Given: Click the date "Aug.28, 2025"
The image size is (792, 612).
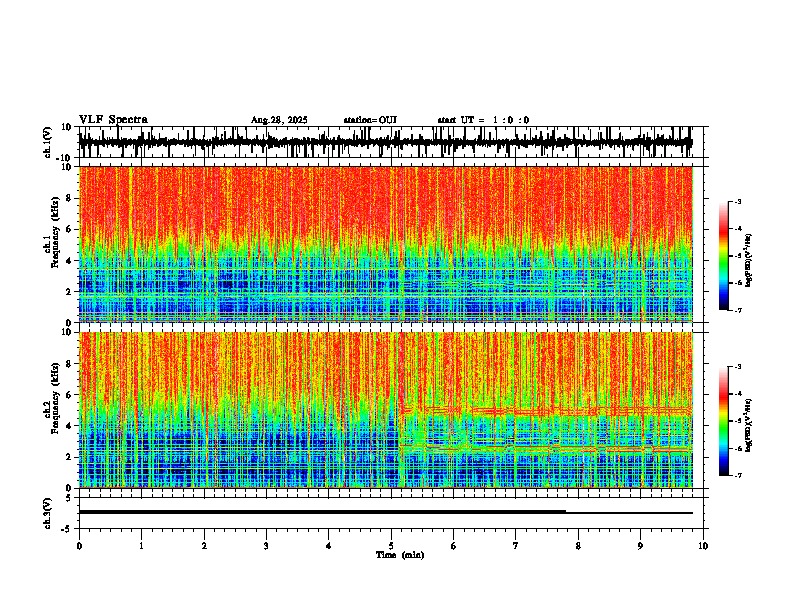Looking at the screenshot, I should pyautogui.click(x=279, y=120).
